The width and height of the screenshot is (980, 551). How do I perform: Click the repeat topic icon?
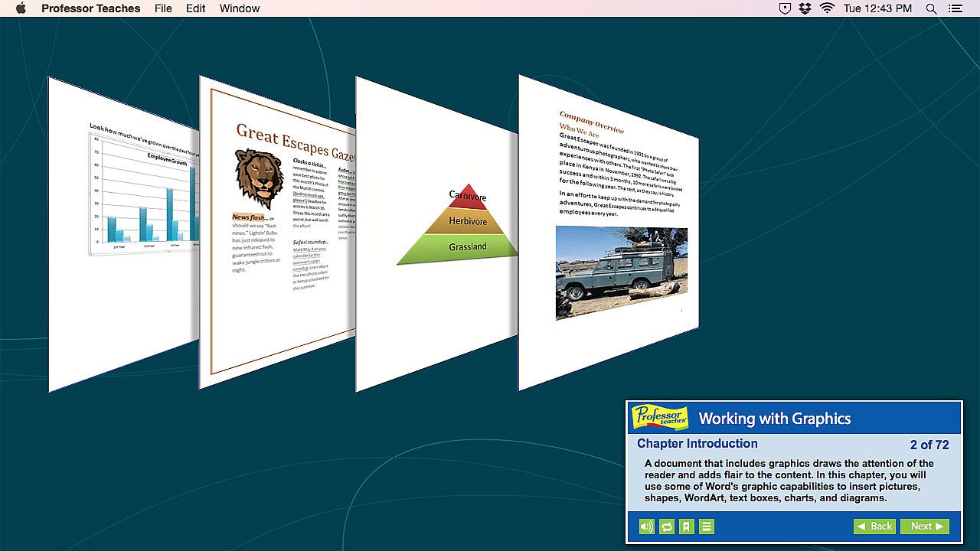667,527
